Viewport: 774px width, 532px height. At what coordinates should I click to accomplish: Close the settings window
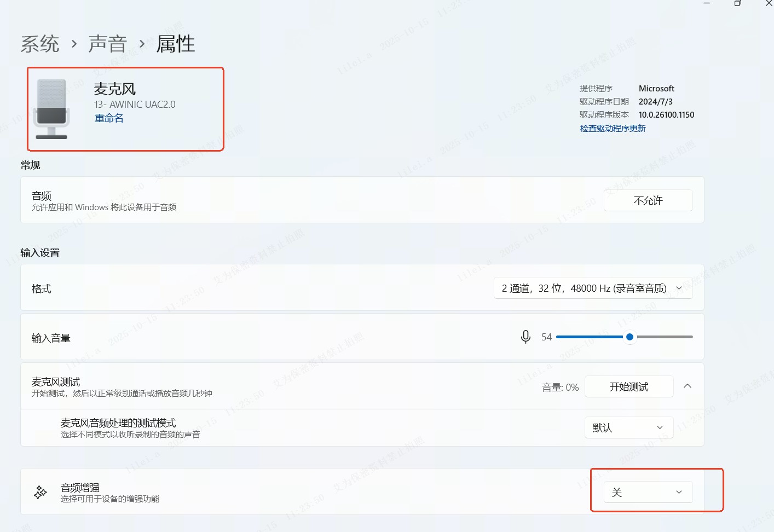pos(768,3)
